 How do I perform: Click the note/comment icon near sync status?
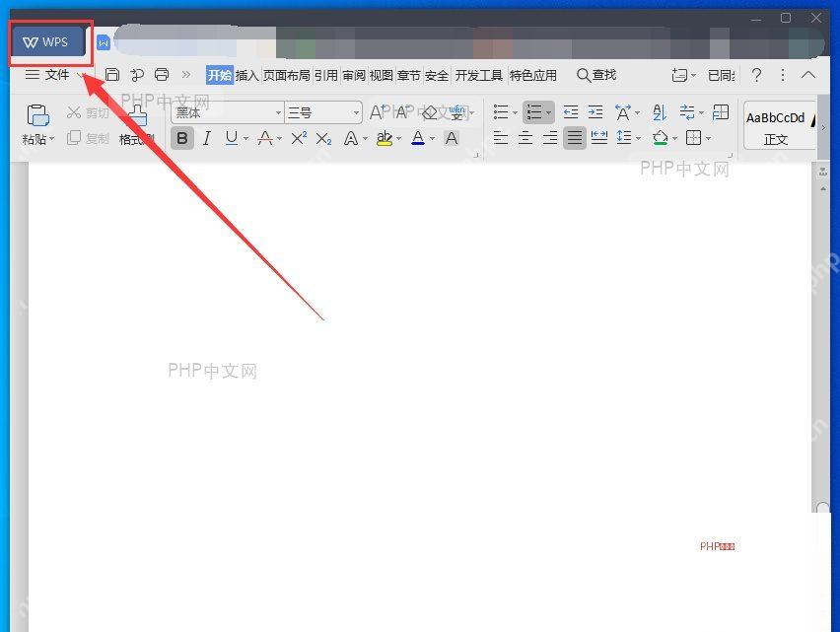680,75
